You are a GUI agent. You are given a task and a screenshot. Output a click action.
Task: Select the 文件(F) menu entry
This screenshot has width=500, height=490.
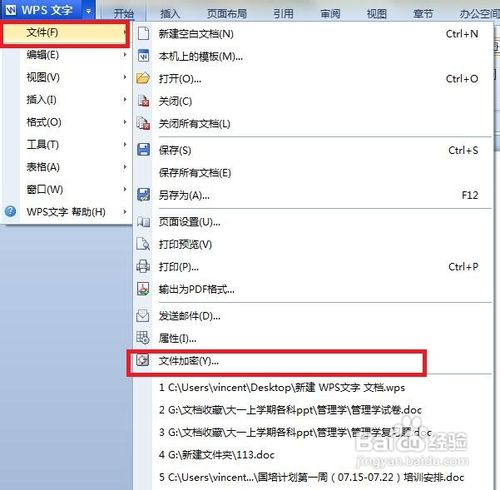(x=65, y=33)
